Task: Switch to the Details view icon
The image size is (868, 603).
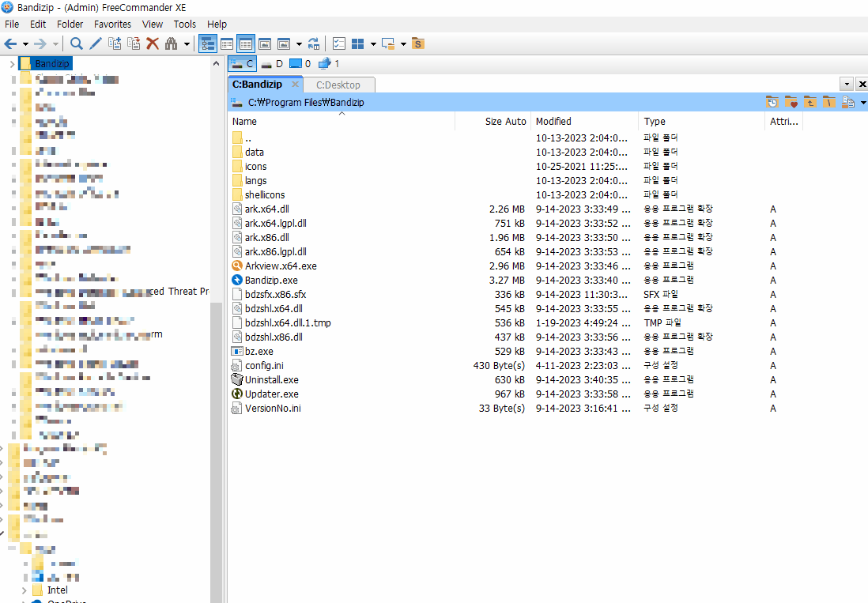Action: coord(245,43)
